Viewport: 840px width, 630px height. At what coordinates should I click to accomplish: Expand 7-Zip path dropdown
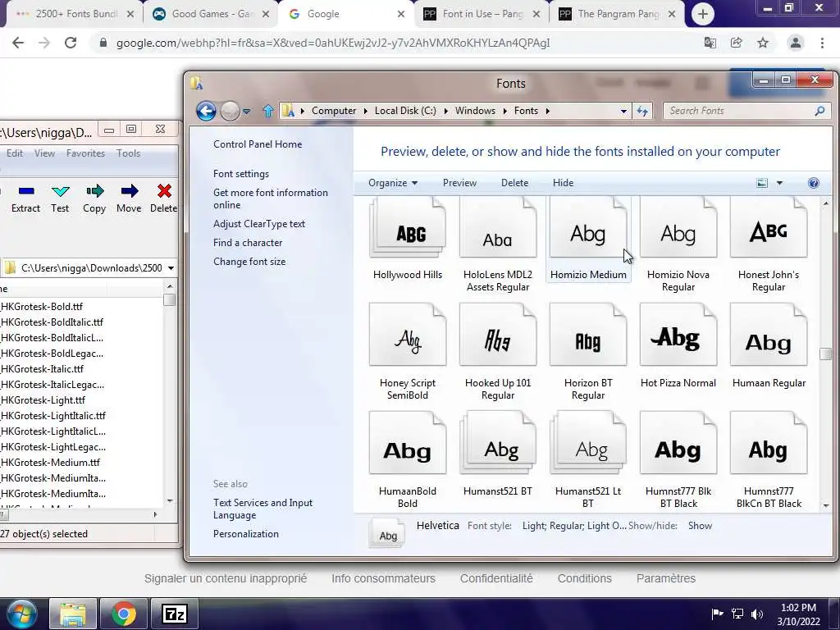(x=171, y=268)
